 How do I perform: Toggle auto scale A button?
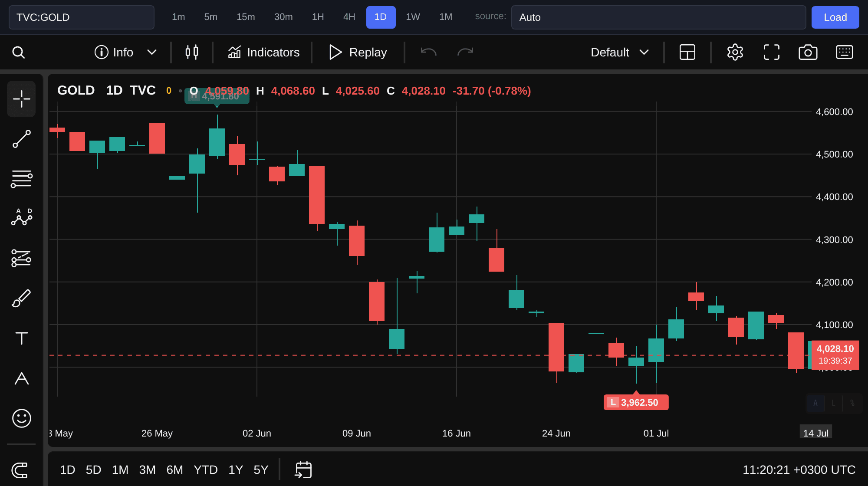tap(815, 403)
